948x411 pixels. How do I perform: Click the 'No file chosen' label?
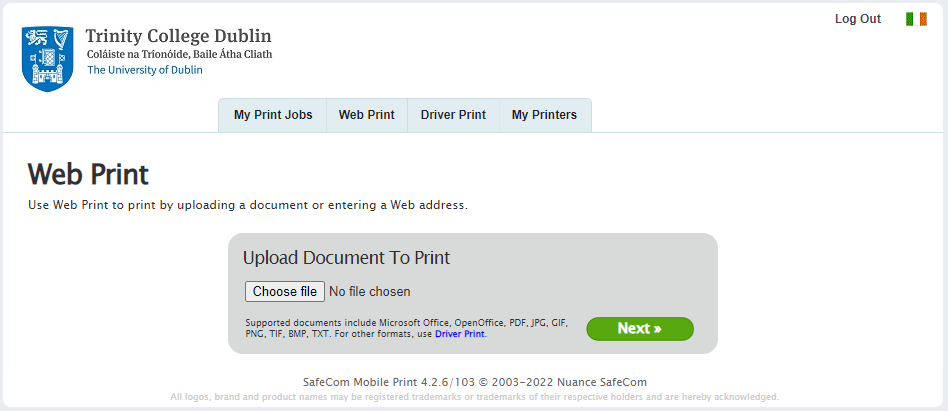(x=370, y=292)
